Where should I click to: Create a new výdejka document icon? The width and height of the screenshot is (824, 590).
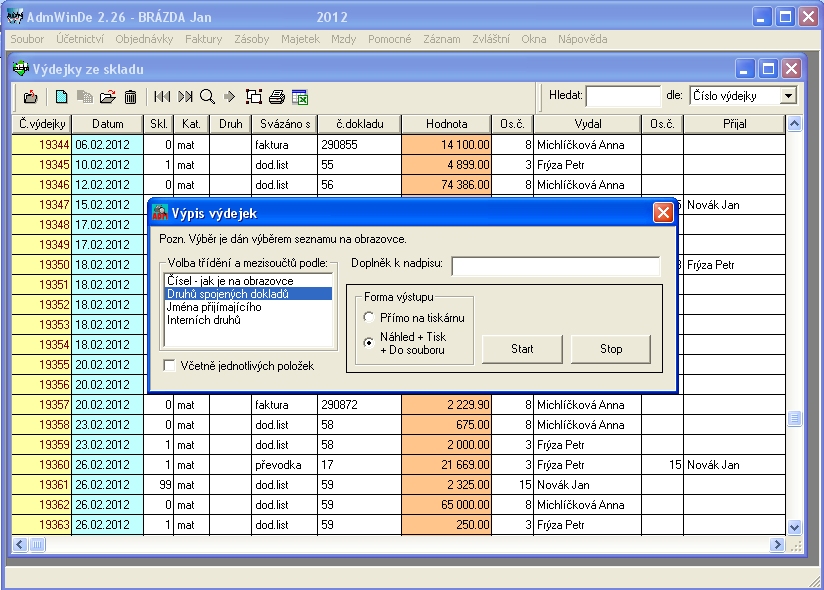coord(61,97)
